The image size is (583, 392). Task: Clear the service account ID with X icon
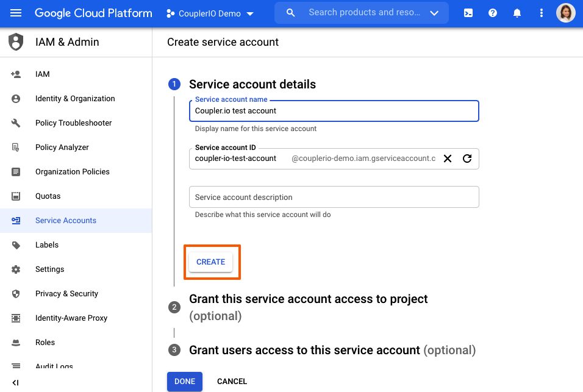tap(448, 159)
